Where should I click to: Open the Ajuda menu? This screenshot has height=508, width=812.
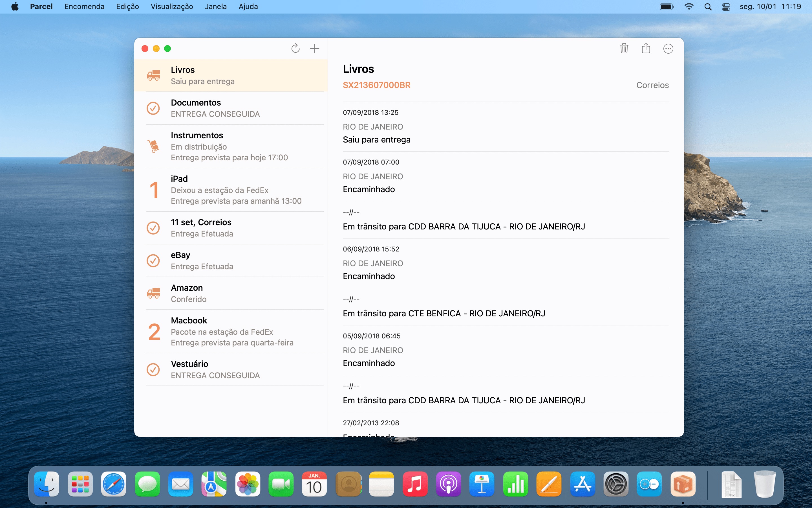[248, 6]
